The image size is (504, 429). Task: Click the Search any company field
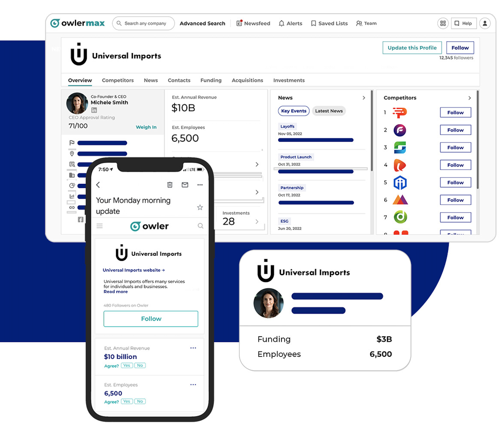(143, 23)
